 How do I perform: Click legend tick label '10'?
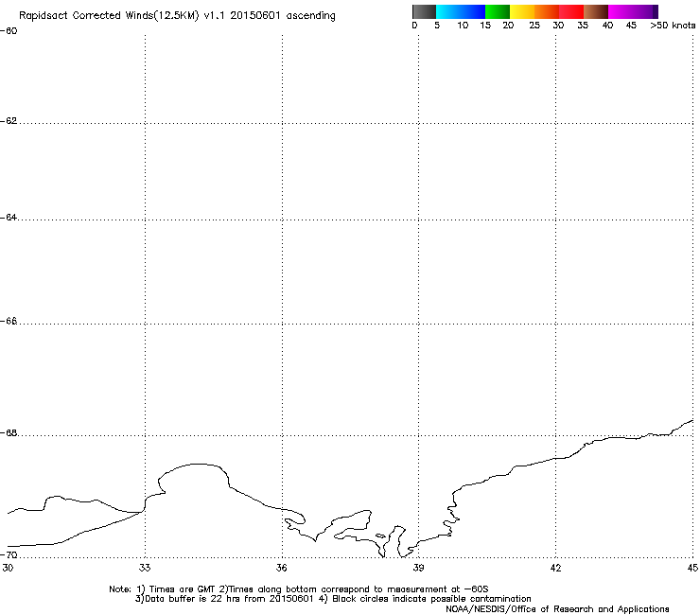pyautogui.click(x=463, y=26)
